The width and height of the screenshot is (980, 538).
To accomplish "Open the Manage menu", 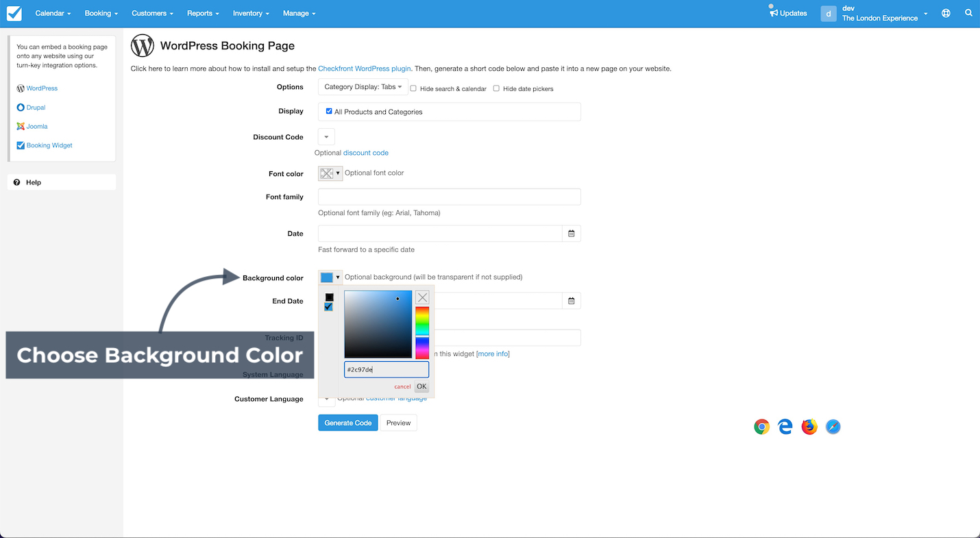I will click(299, 13).
